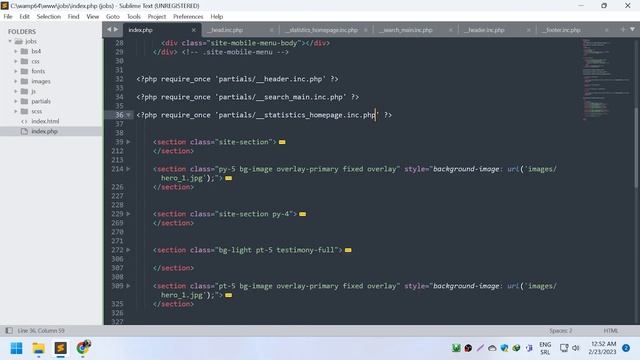
Task: Expand the bs4 folder
Action: coord(16,51)
